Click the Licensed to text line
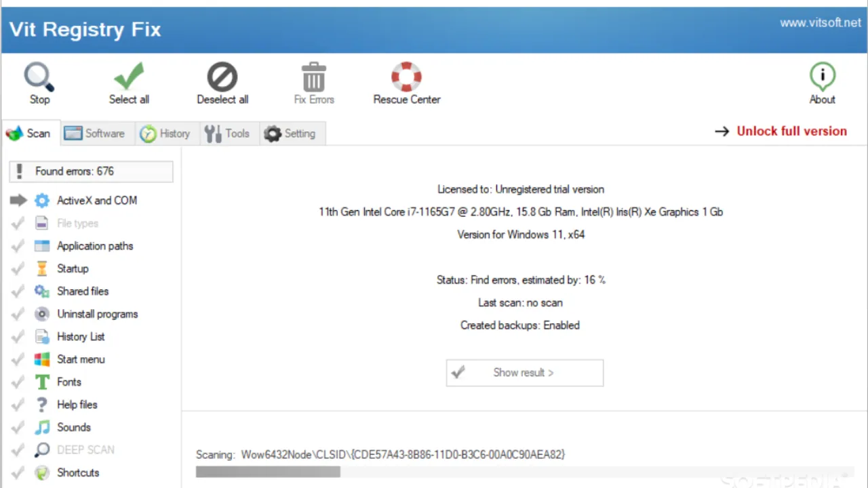The height and width of the screenshot is (488, 868). [521, 189]
